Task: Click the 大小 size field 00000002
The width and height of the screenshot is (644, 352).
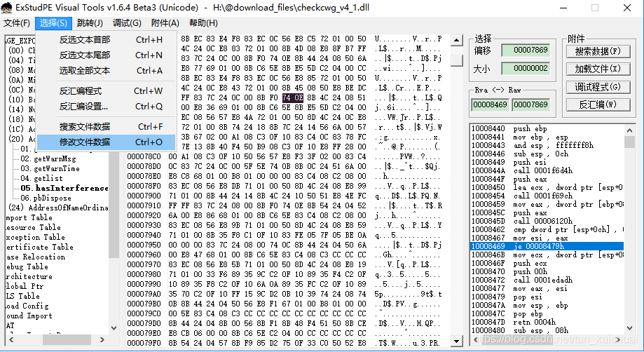Action: click(526, 68)
